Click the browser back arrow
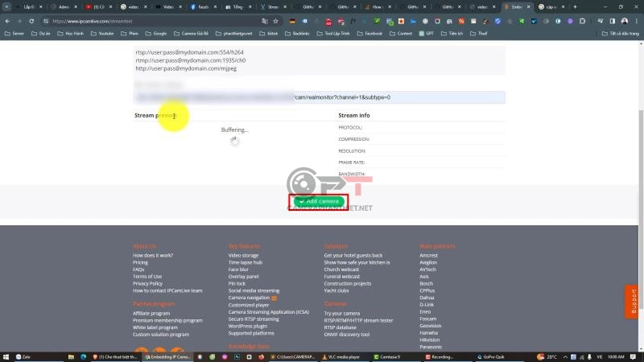This screenshot has width=644, height=362. point(7,21)
